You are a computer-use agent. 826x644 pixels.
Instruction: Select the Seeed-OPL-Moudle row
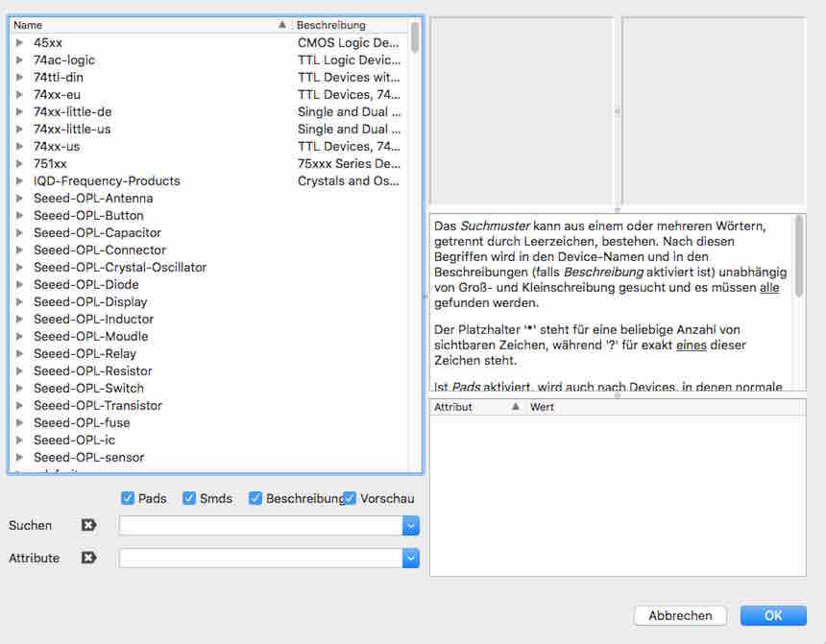tap(209, 337)
